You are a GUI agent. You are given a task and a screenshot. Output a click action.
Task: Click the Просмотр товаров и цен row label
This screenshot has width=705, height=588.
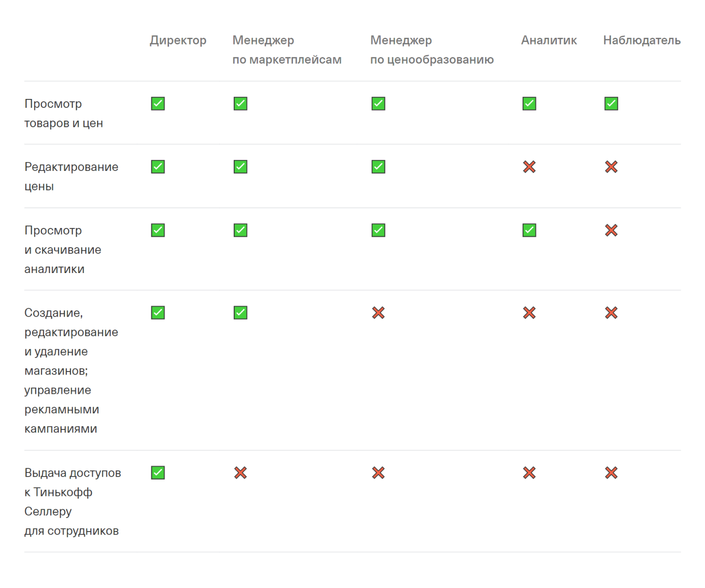pyautogui.click(x=64, y=113)
